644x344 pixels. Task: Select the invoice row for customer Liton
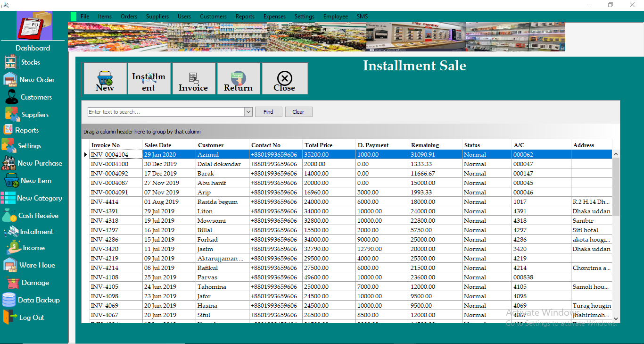tap(222, 211)
